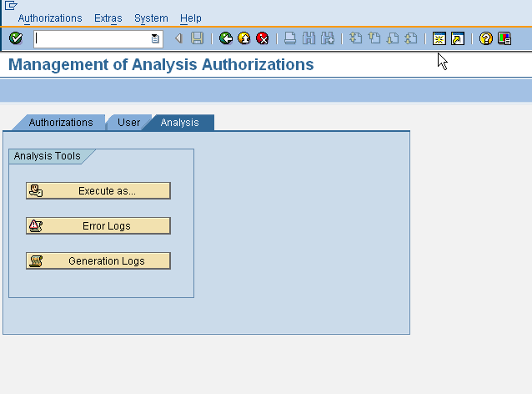The width and height of the screenshot is (532, 394).
Task: Click the red Cancel icon
Action: tap(263, 38)
